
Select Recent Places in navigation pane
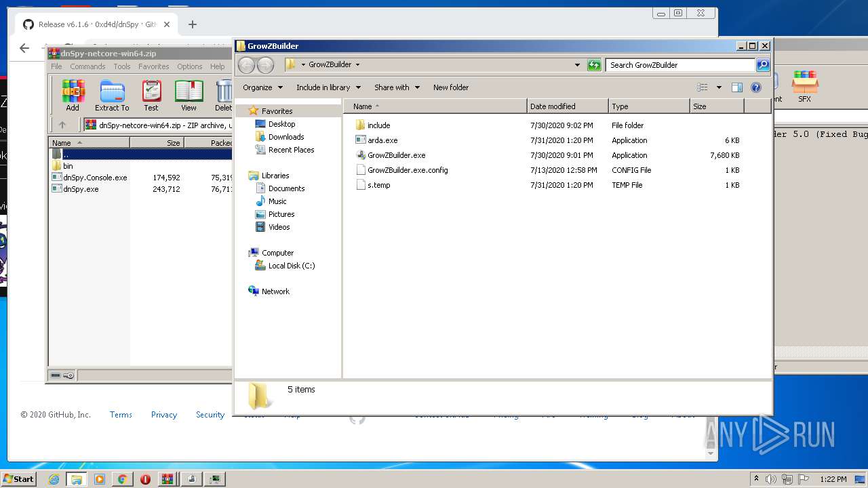click(x=291, y=150)
